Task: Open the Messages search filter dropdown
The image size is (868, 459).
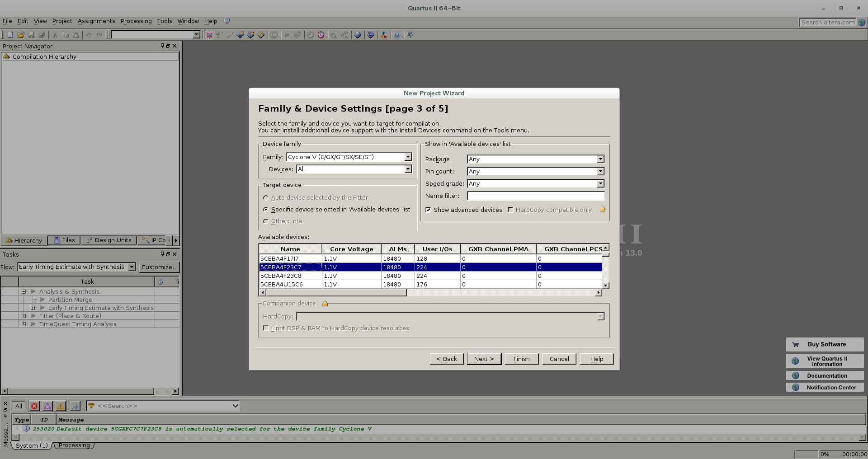Action: [x=235, y=406]
